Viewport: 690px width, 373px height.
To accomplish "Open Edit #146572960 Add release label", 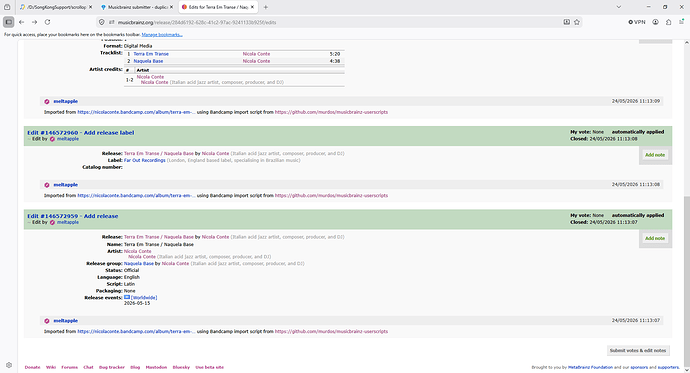I will [81, 132].
